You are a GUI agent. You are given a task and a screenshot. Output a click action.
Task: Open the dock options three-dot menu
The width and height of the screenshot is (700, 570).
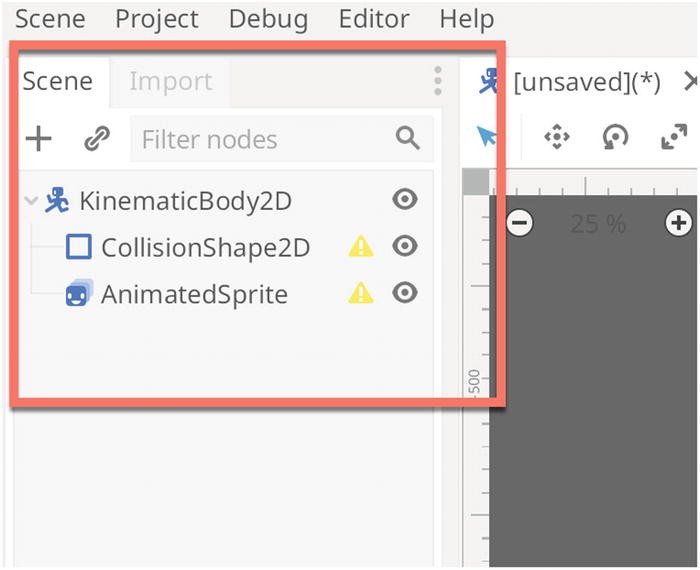pyautogui.click(x=438, y=81)
